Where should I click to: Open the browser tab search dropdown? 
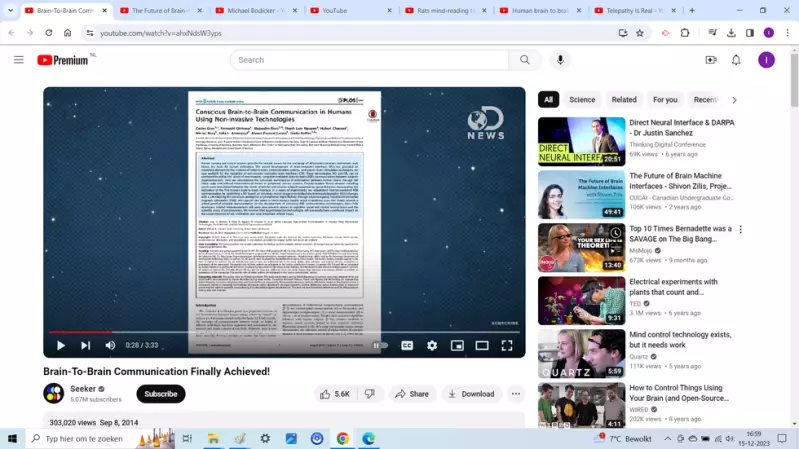[x=10, y=10]
